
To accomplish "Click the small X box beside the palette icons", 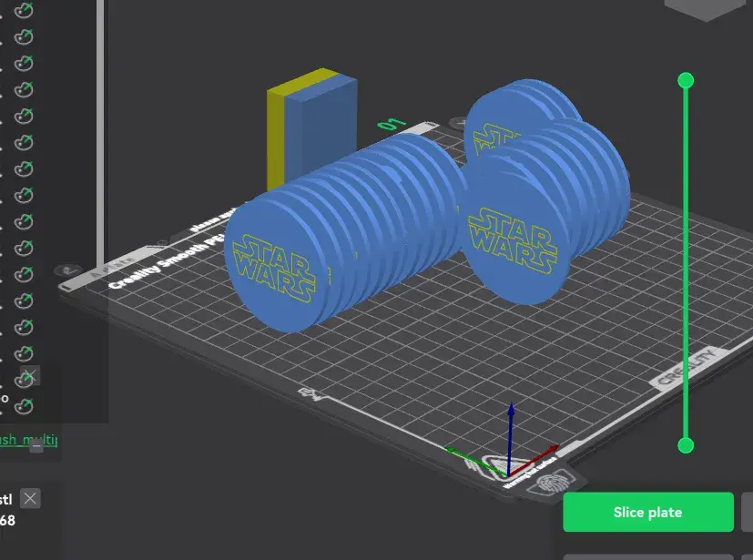I will point(29,376).
